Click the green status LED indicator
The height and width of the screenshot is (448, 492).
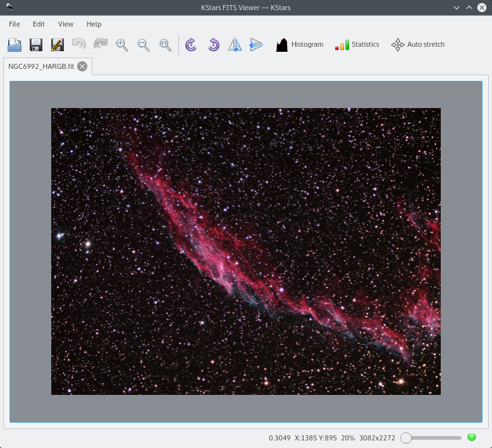[472, 437]
